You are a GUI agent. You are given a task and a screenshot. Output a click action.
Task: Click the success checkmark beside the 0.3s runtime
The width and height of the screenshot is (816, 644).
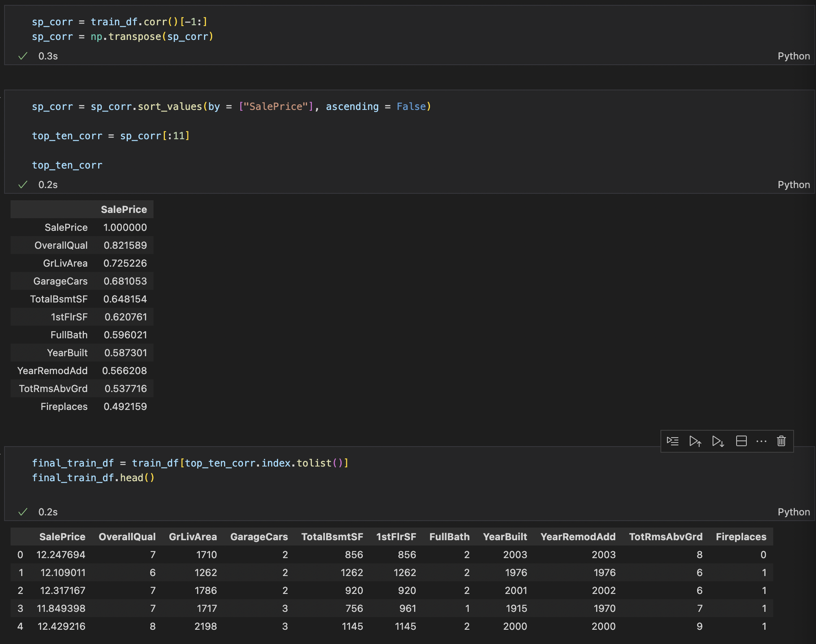[x=23, y=56]
